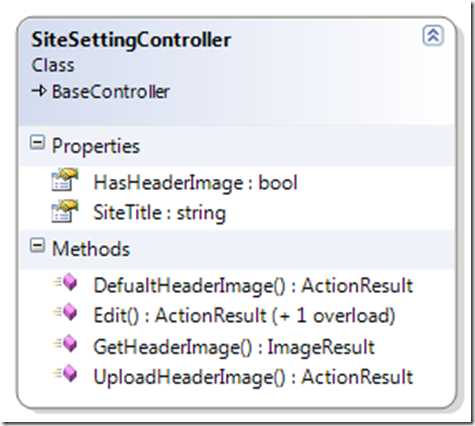475x426 pixels.
Task: Click the DefualtHeaderImage method icon
Action: pos(66,282)
